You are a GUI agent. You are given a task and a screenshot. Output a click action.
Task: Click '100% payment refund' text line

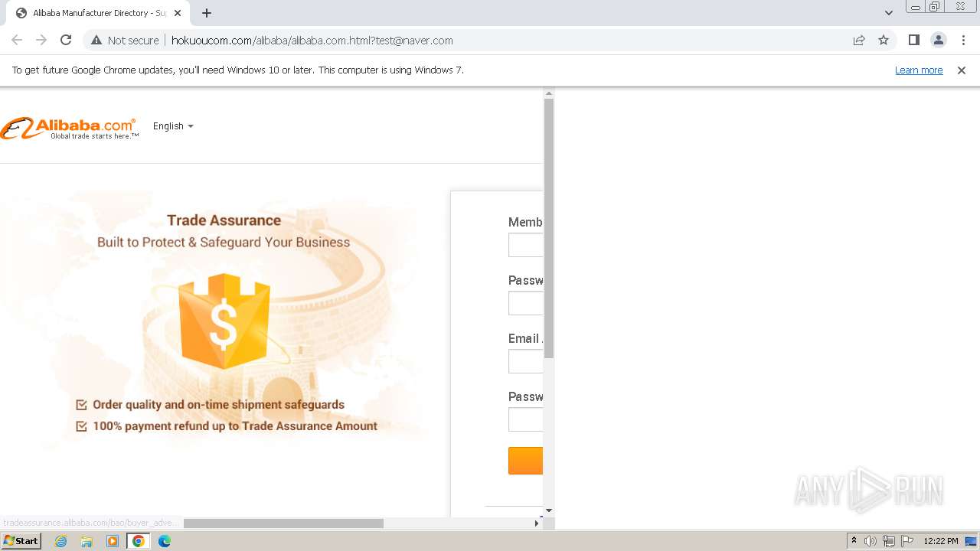click(x=235, y=426)
